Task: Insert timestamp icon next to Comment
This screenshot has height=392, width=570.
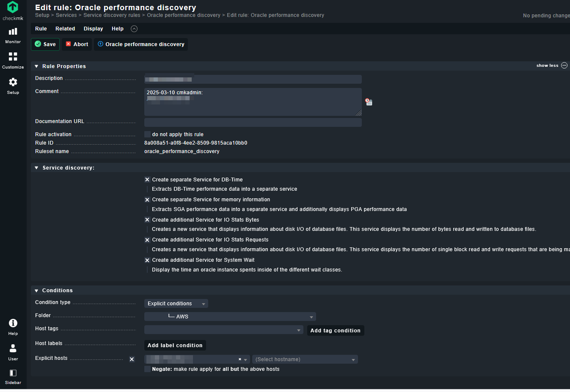Action: [369, 102]
